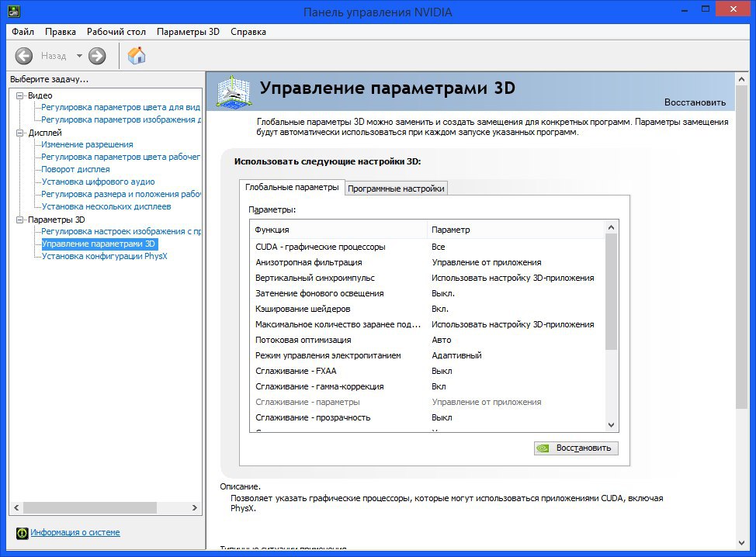Select Регулировка параметров изображения video item
The height and width of the screenshot is (557, 756).
121,119
